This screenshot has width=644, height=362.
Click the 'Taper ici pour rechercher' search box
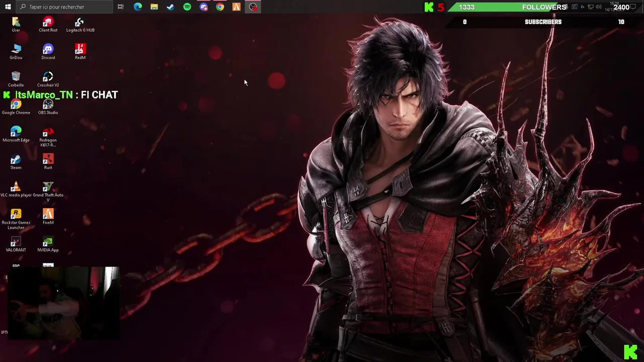click(x=64, y=7)
